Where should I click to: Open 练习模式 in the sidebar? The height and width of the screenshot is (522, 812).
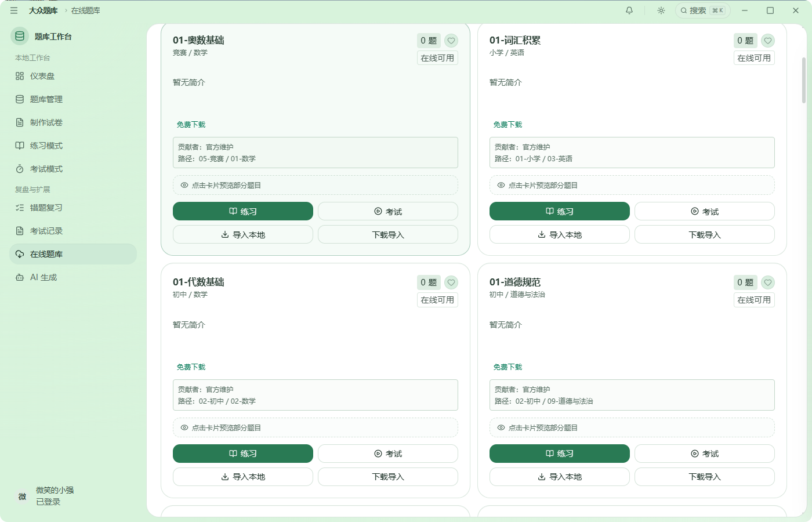[x=73, y=146]
